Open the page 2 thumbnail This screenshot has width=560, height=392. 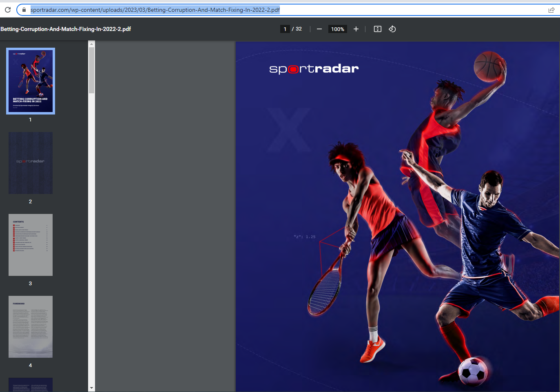(x=31, y=163)
